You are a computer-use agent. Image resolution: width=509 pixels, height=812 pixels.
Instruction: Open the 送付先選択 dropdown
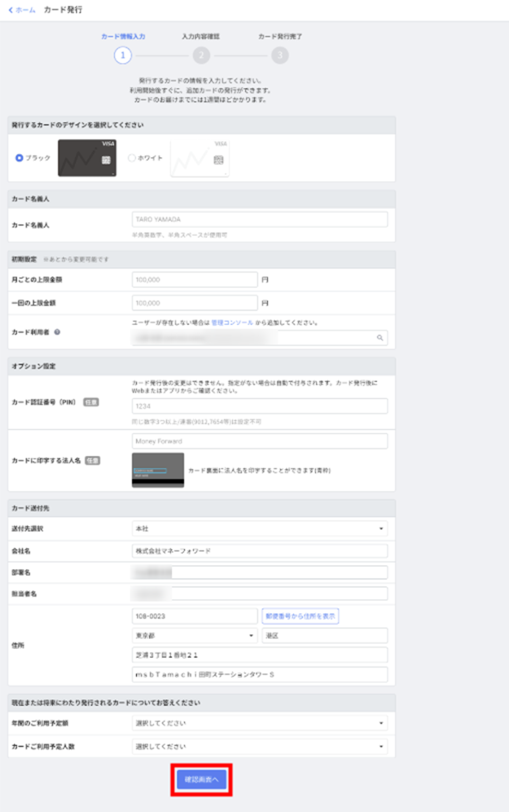pos(259,529)
